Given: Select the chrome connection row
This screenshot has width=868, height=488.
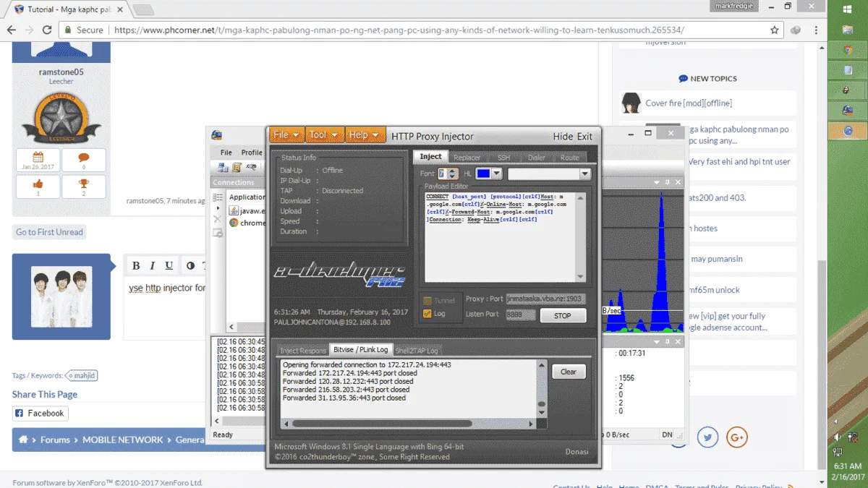Looking at the screenshot, I should [247, 223].
